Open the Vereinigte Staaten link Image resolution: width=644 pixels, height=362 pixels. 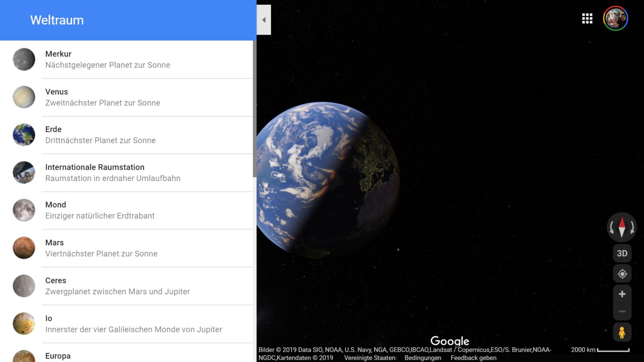[x=370, y=358]
